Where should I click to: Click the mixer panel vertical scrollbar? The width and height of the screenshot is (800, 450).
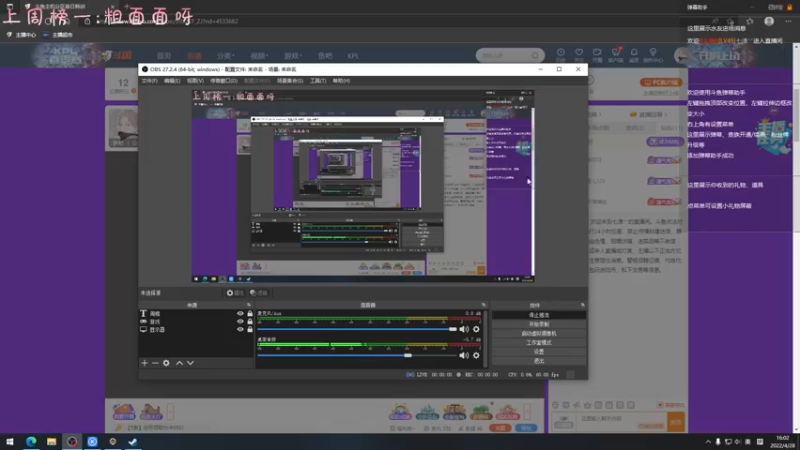(x=485, y=338)
